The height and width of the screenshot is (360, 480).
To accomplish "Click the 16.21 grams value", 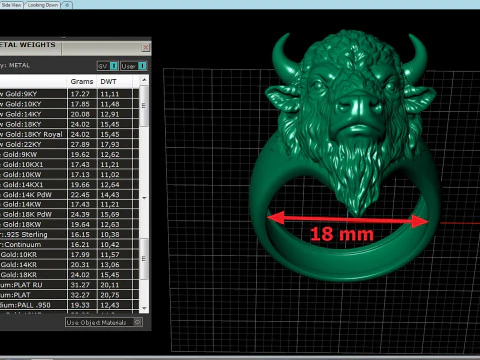I will (x=80, y=244).
